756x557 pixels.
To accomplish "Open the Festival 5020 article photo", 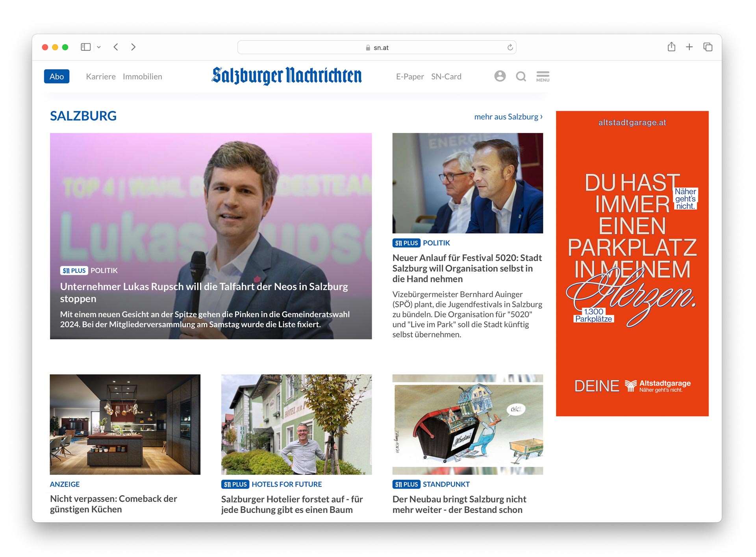I will point(467,183).
